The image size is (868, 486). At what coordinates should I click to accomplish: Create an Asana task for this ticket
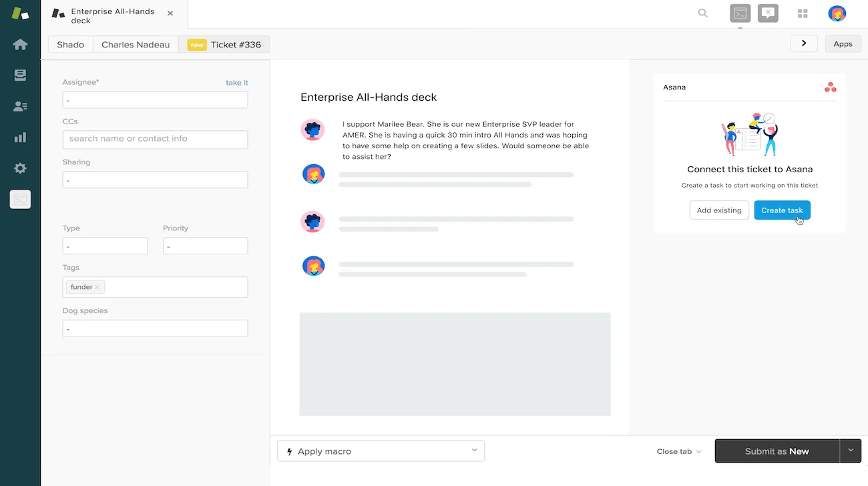click(782, 210)
